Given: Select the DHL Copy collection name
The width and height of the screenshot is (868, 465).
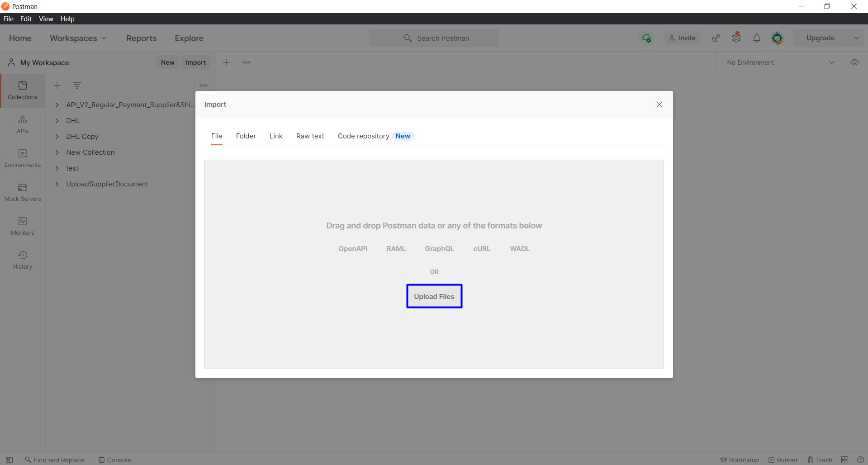Looking at the screenshot, I should (x=82, y=137).
